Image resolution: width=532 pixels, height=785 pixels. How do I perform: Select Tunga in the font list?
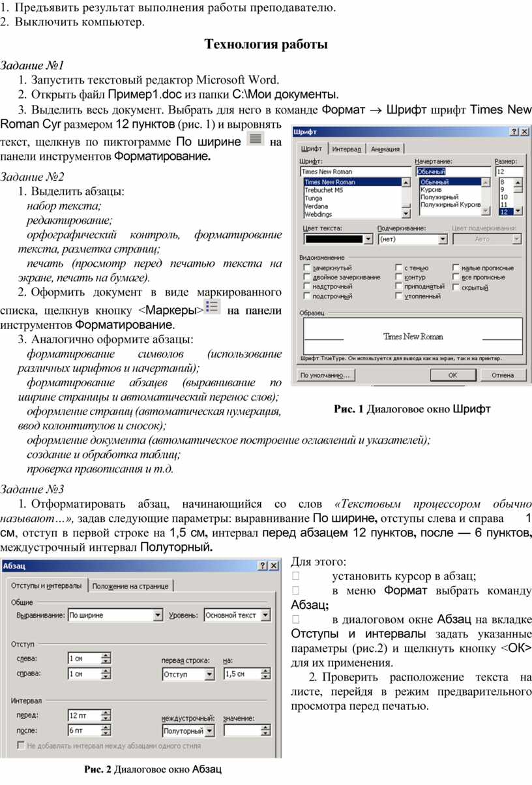click(351, 198)
